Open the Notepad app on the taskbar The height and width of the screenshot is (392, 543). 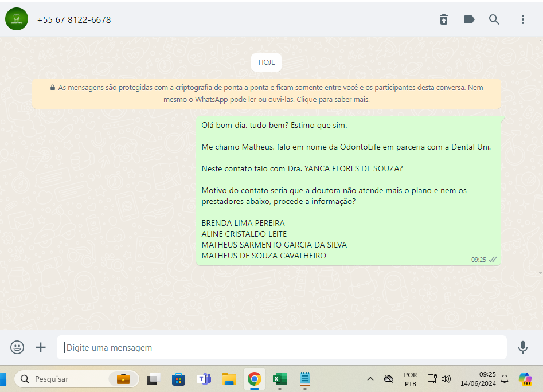pos(304,379)
